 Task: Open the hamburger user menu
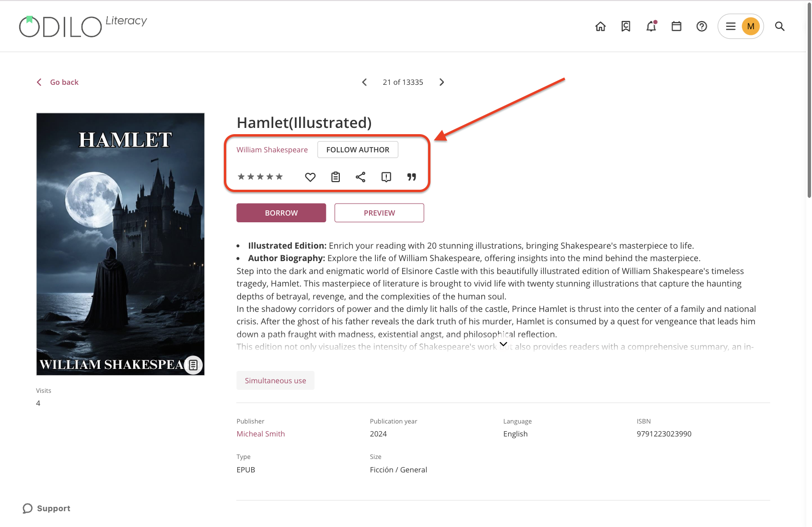coord(731,26)
